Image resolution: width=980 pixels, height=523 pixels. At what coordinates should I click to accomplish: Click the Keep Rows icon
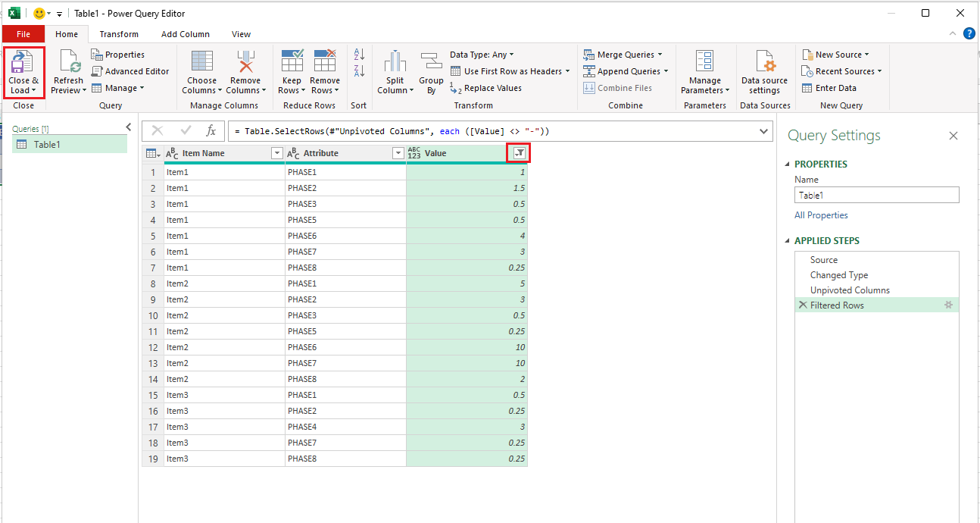pyautogui.click(x=292, y=62)
